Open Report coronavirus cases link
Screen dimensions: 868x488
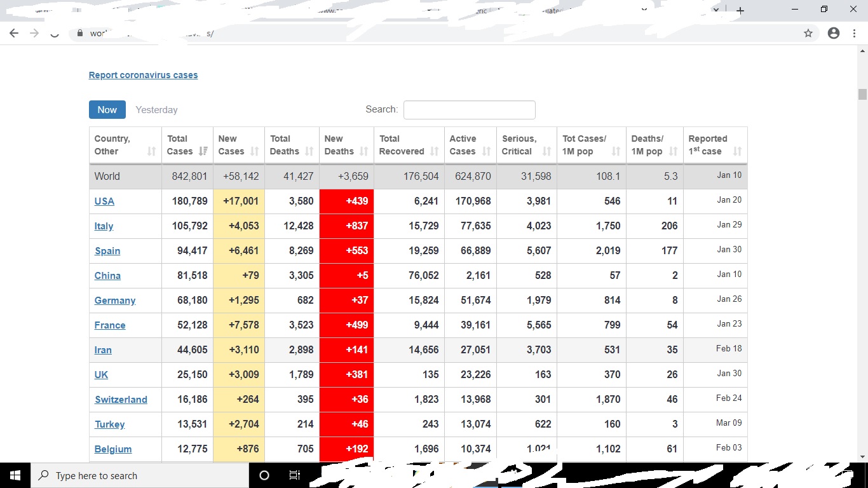point(143,75)
